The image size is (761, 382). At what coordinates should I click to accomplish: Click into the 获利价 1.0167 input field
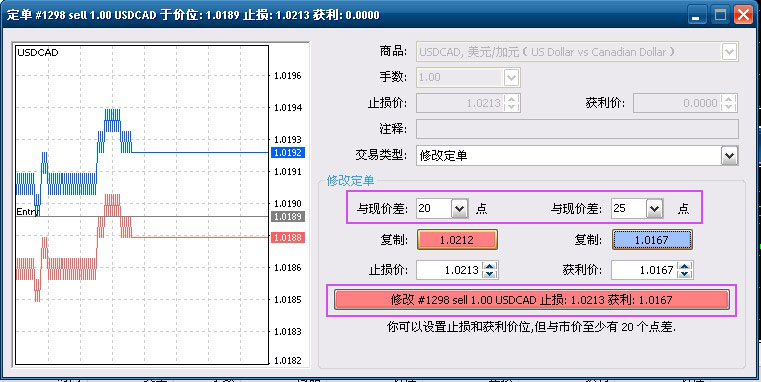(644, 270)
